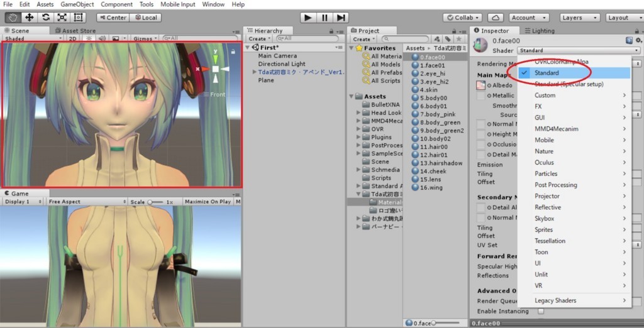Pause the game
644x328 pixels.
tap(325, 18)
